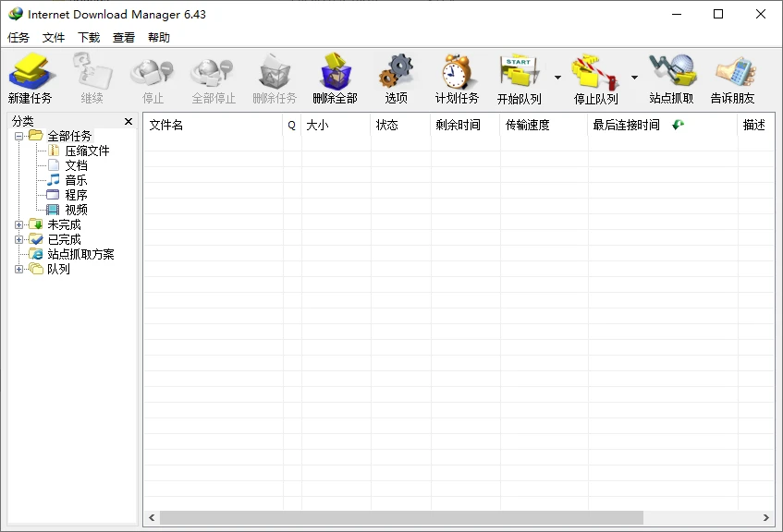Click the 开始队列 start icon

point(520,72)
